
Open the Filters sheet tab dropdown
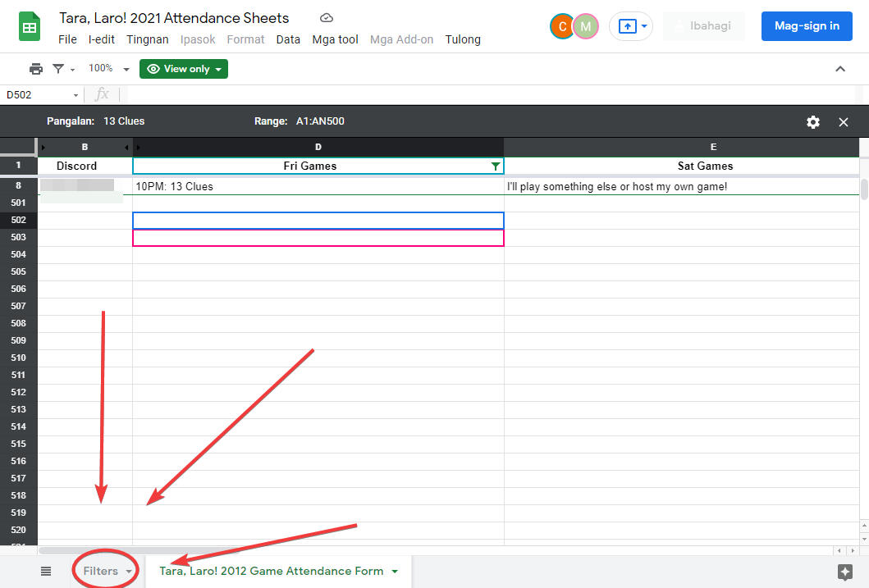pos(129,572)
